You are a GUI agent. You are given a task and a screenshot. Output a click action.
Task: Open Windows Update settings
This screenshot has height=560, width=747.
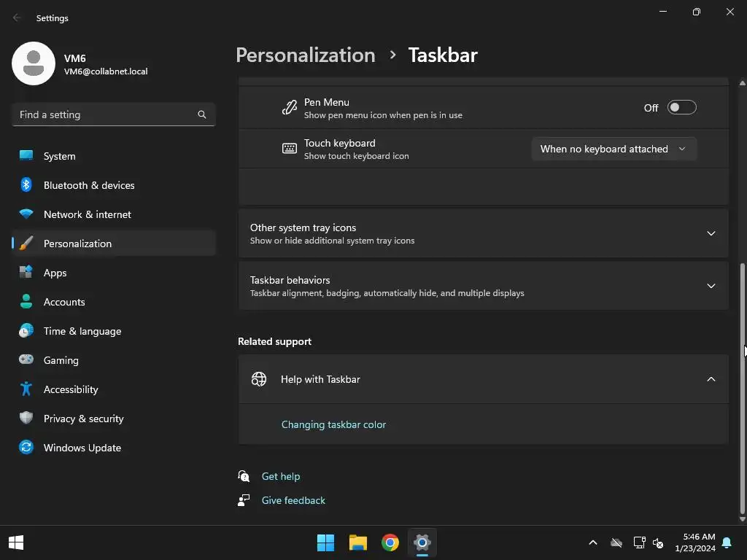[113, 448]
